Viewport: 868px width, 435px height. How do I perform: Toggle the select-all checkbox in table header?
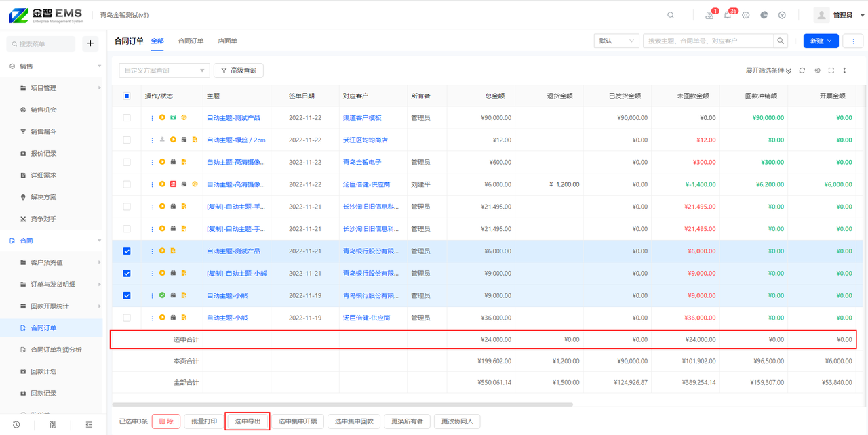127,96
